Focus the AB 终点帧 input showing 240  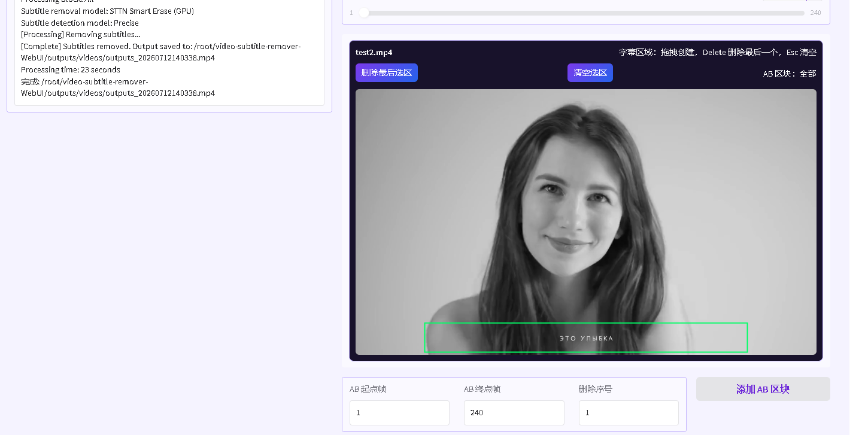coord(514,413)
